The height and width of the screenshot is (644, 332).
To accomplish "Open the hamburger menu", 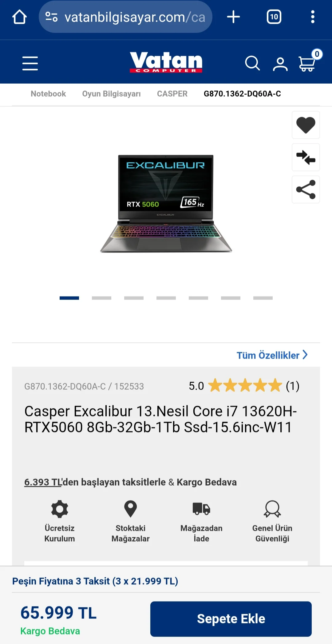I will click(x=30, y=63).
